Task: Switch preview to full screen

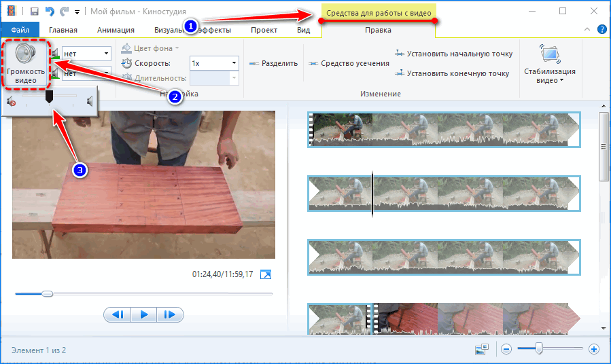Action: pos(266,275)
